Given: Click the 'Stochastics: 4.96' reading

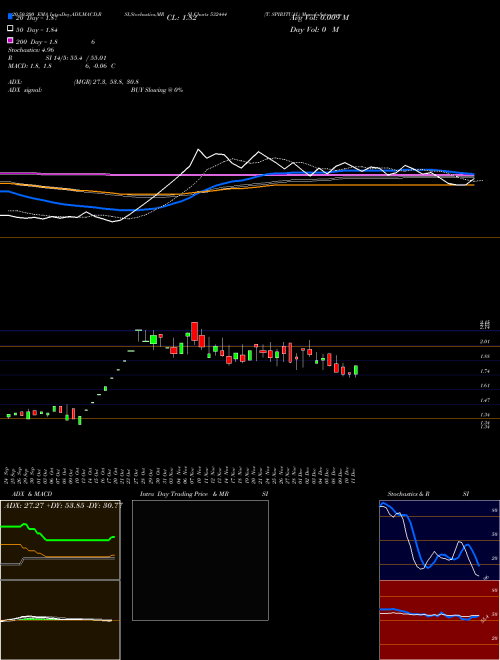Looking at the screenshot, I should click(x=31, y=50).
